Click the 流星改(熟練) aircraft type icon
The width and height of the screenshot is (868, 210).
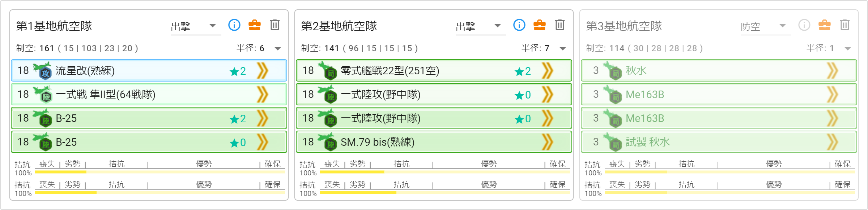[43, 70]
